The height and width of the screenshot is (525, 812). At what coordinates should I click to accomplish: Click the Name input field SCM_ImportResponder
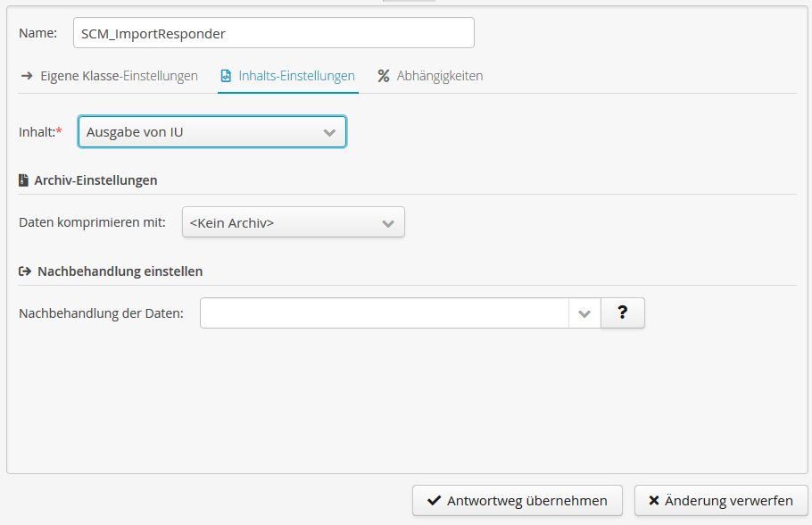pyautogui.click(x=273, y=33)
